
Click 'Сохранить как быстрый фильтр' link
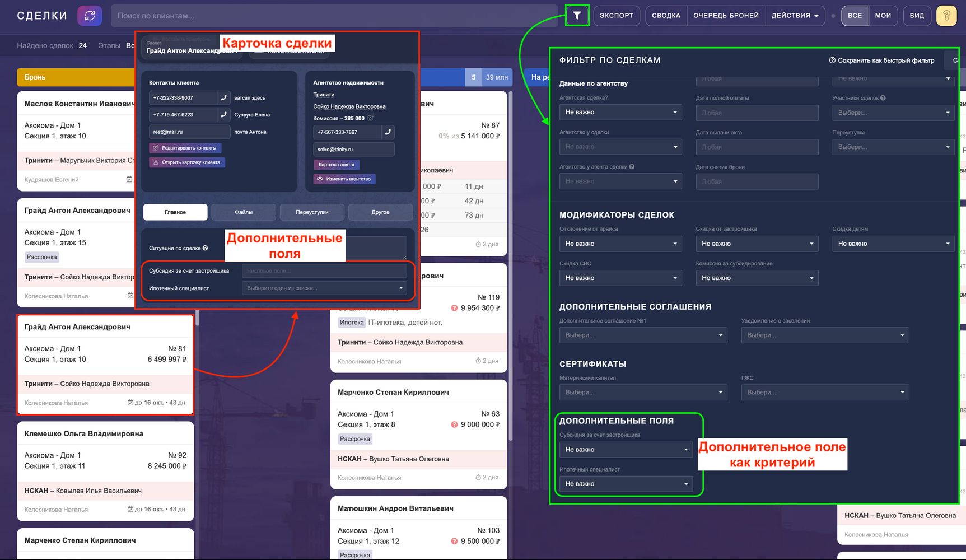(x=882, y=60)
